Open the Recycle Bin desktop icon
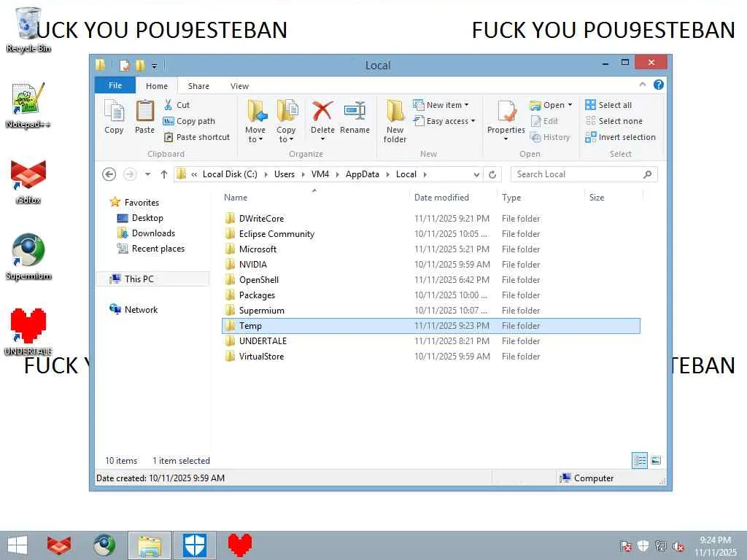Viewport: 747px width, 560px height. (x=28, y=30)
